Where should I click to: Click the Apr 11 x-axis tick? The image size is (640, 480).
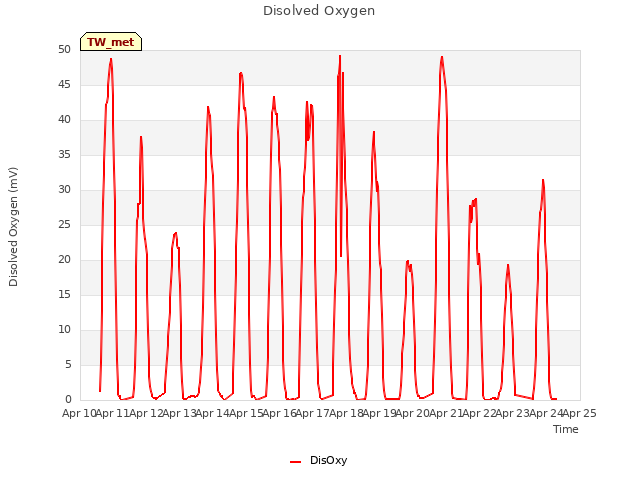113,413
